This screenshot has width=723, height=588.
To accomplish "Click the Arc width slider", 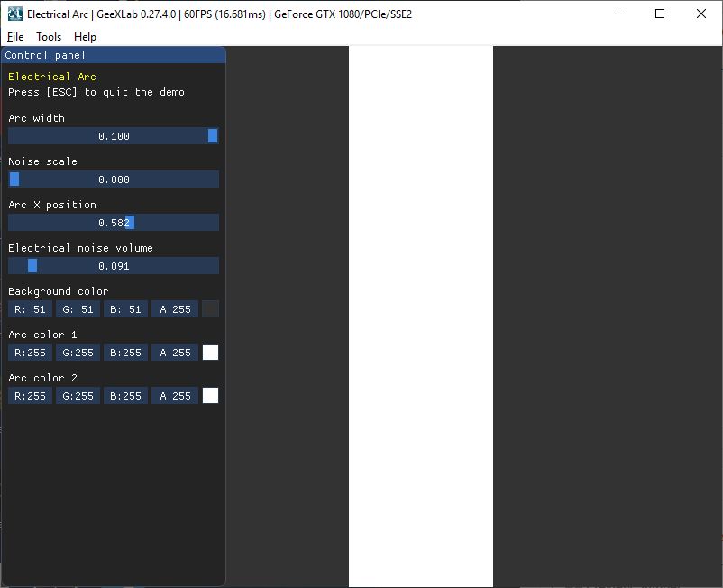I will (x=114, y=136).
